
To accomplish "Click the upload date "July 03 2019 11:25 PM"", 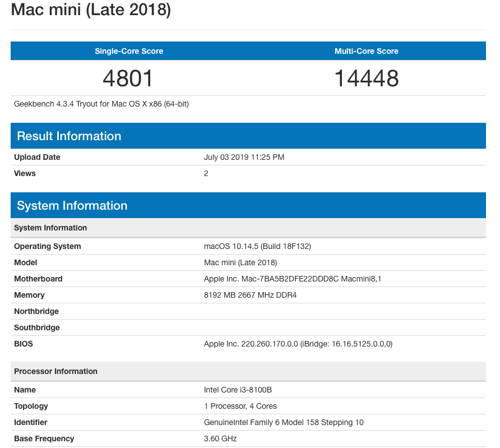I will tap(244, 157).
